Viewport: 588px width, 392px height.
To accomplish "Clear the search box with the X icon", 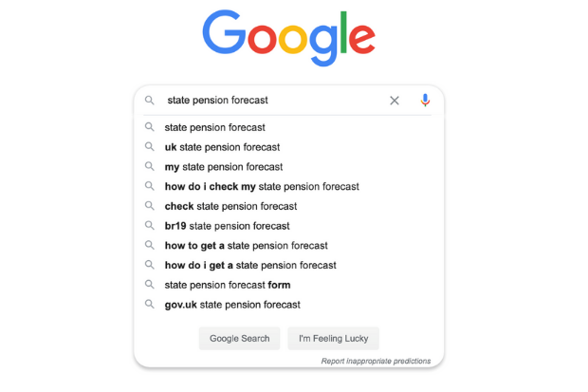I will (x=395, y=101).
